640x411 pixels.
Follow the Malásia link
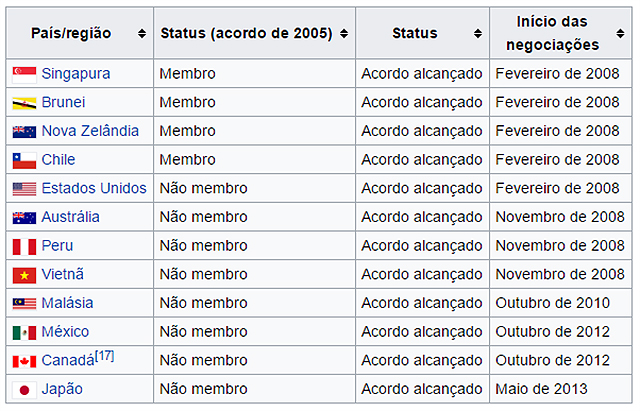[x=67, y=303]
